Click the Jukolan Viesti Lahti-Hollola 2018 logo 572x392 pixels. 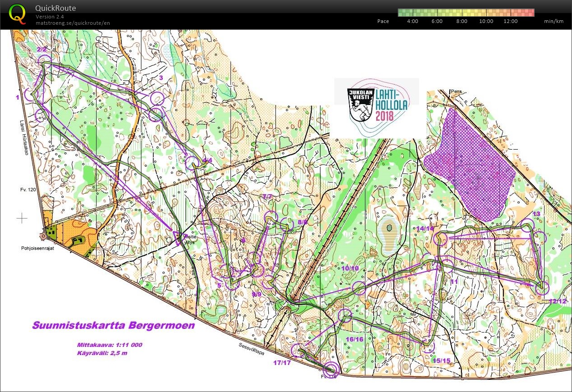click(377, 107)
